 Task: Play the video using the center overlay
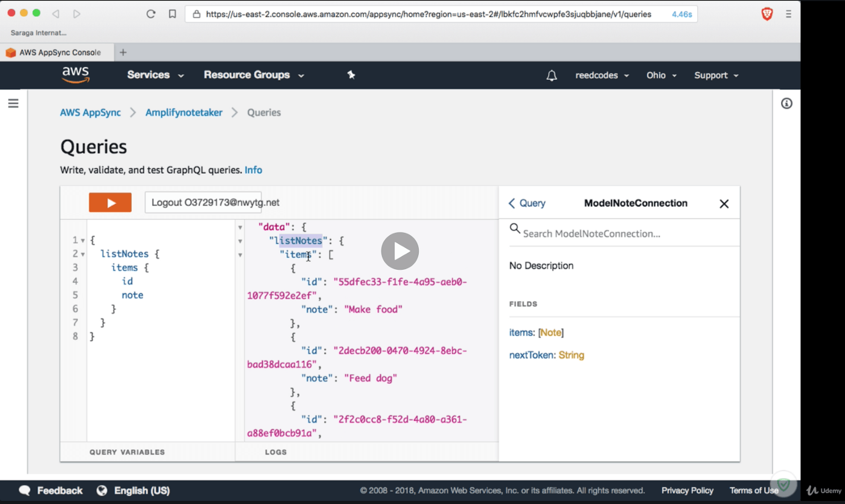click(400, 251)
